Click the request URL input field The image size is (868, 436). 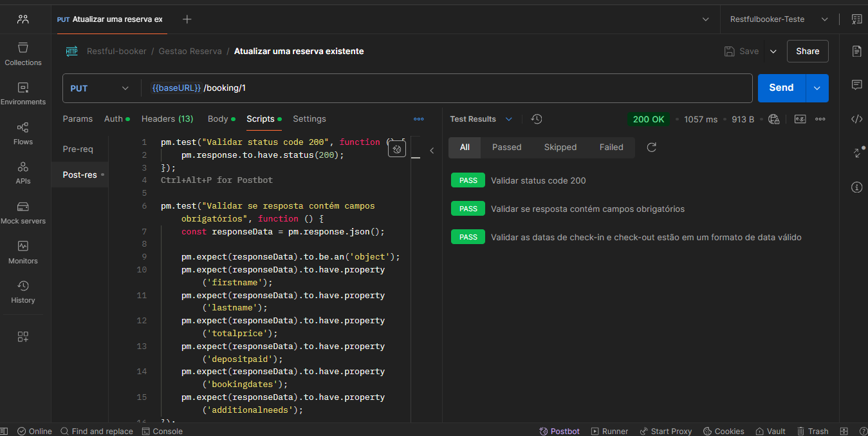click(x=450, y=88)
